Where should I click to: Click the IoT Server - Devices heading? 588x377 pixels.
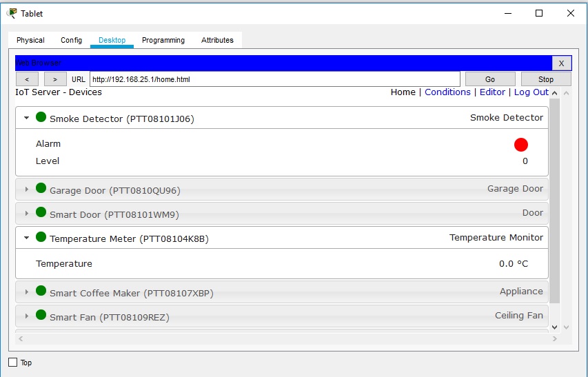coord(59,92)
